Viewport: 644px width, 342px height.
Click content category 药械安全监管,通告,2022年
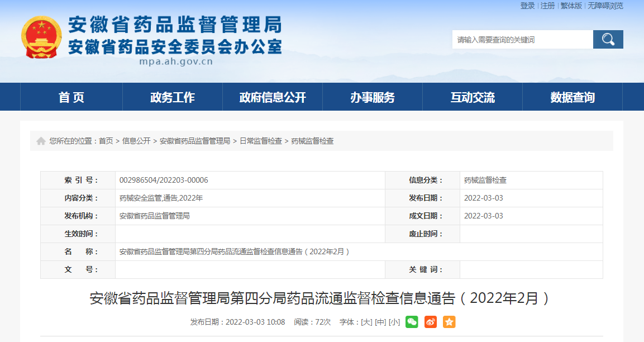[x=161, y=198]
